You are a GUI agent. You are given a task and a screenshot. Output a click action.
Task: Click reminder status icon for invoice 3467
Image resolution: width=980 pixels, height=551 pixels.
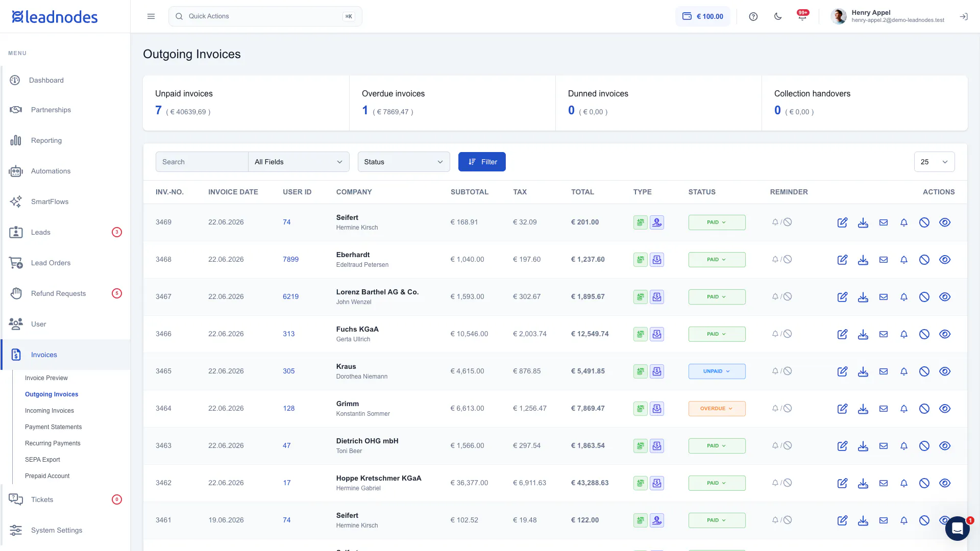point(781,296)
